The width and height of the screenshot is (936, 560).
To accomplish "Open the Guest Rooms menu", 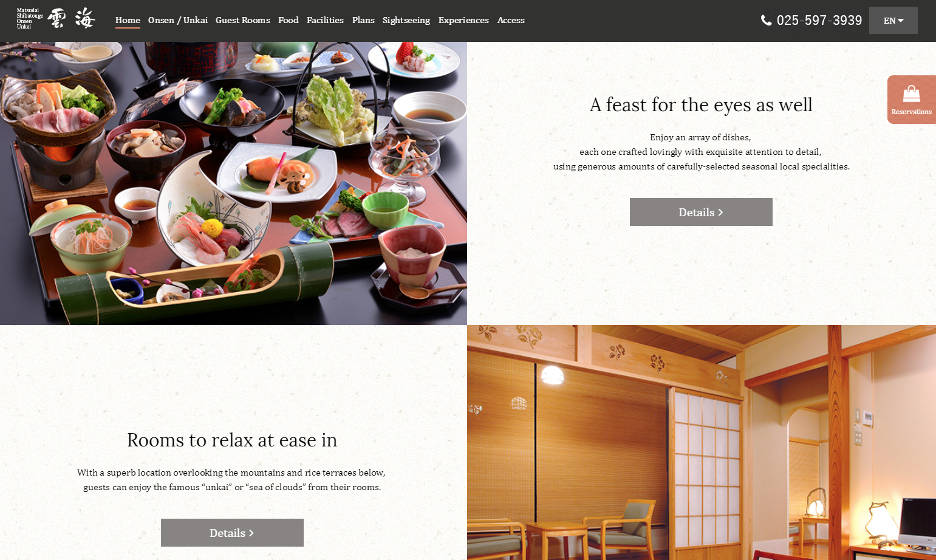I will [x=243, y=20].
